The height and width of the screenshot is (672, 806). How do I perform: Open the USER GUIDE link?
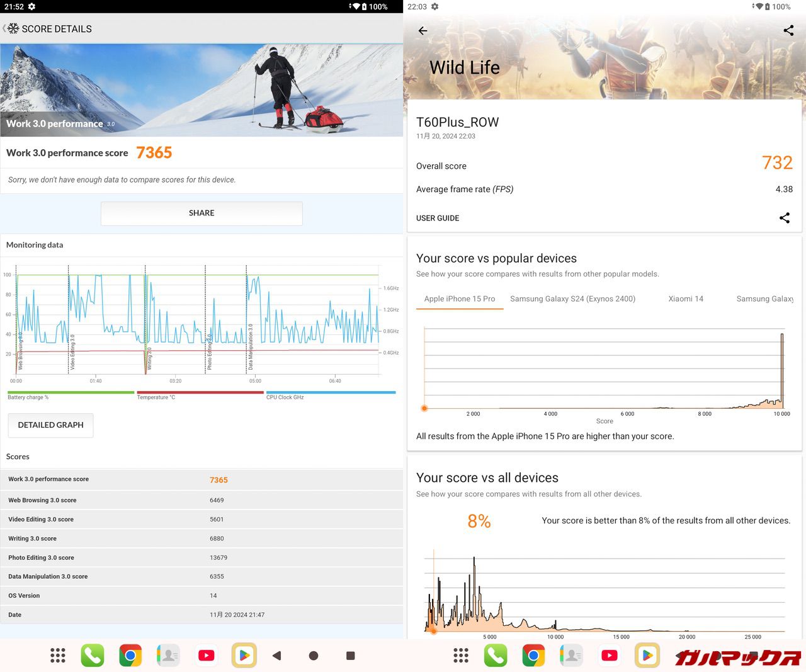[438, 218]
